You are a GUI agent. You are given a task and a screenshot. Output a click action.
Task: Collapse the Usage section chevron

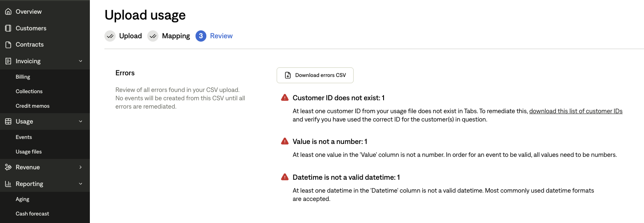point(81,121)
